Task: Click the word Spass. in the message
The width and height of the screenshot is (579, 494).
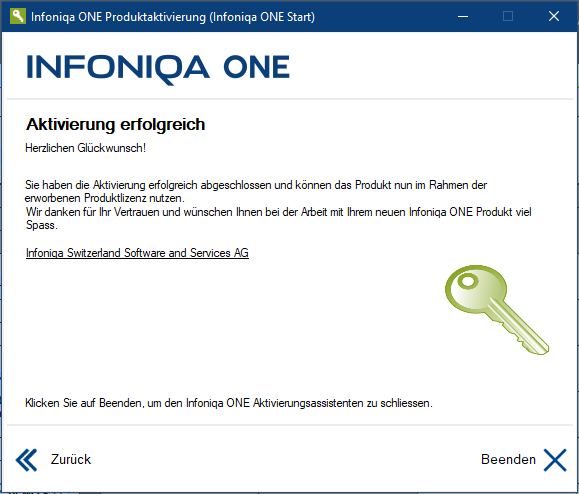Action: (41, 225)
